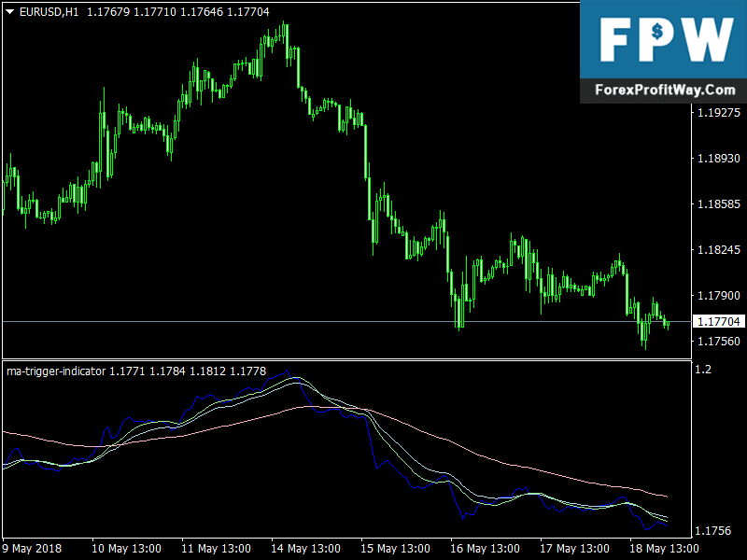Image resolution: width=747 pixels, height=560 pixels.
Task: Click the chart menu triangle beside EURUSD,H1
Action: coord(10,12)
